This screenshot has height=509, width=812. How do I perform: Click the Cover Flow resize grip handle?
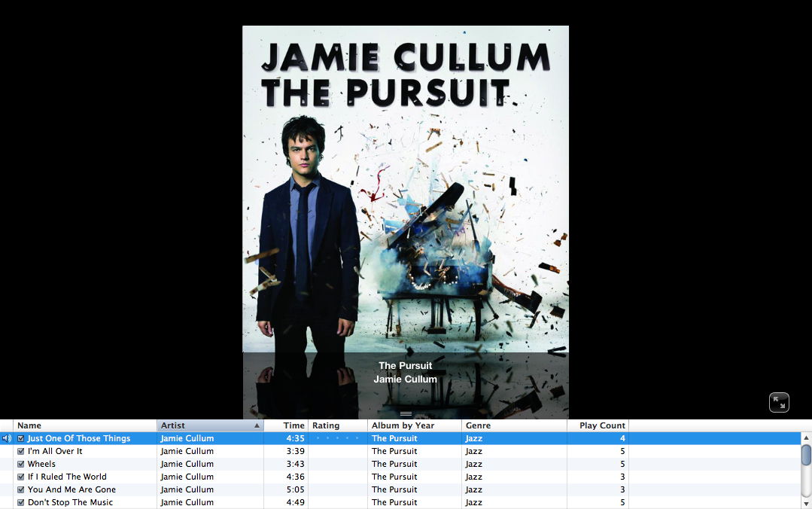pos(406,413)
